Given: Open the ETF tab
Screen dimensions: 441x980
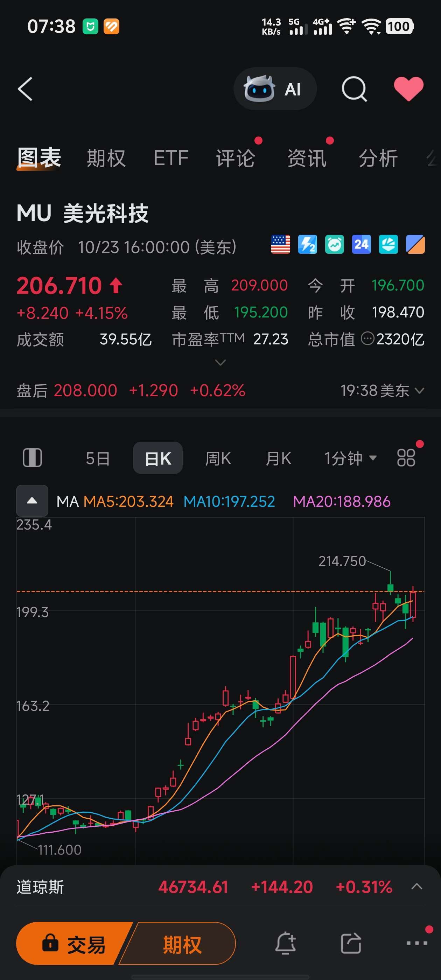Looking at the screenshot, I should [x=171, y=158].
